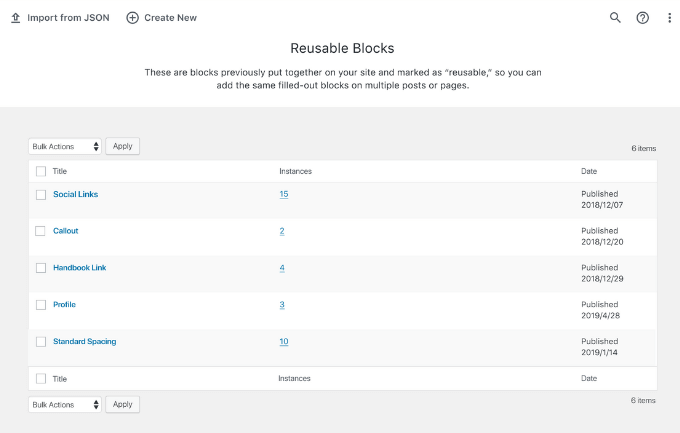Image resolution: width=680 pixels, height=433 pixels.
Task: Click the top Apply button
Action: [x=122, y=146]
